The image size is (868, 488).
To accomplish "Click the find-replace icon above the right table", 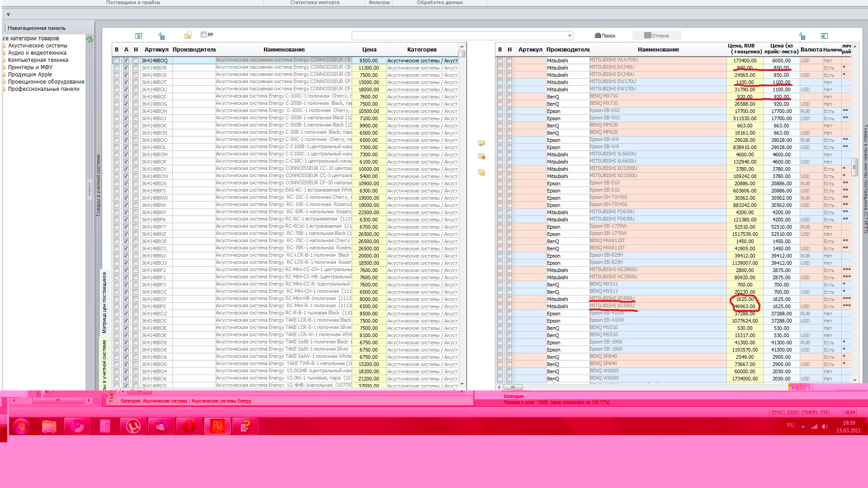I will [802, 36].
